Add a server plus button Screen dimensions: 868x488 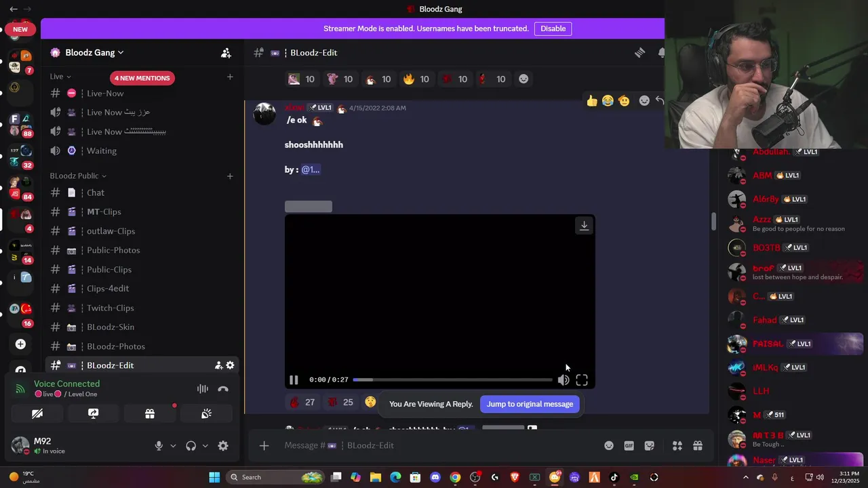(x=20, y=344)
